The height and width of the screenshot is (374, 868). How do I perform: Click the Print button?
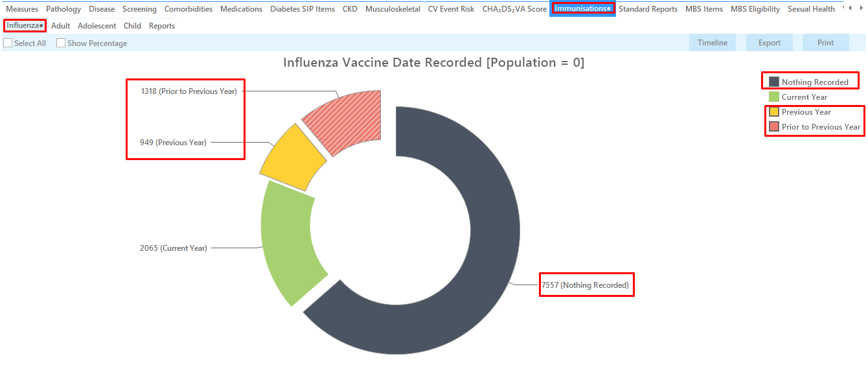(826, 43)
